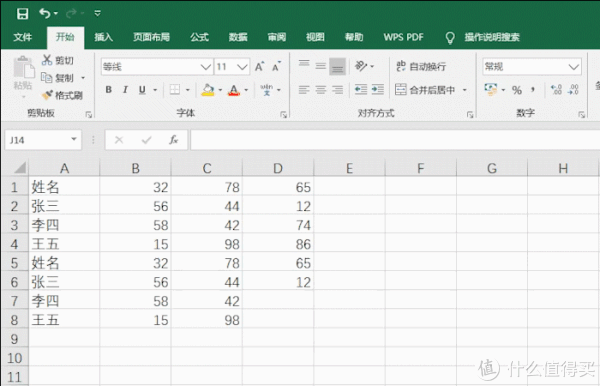
Task: Open the font name dropdown 等线
Action: pos(205,67)
